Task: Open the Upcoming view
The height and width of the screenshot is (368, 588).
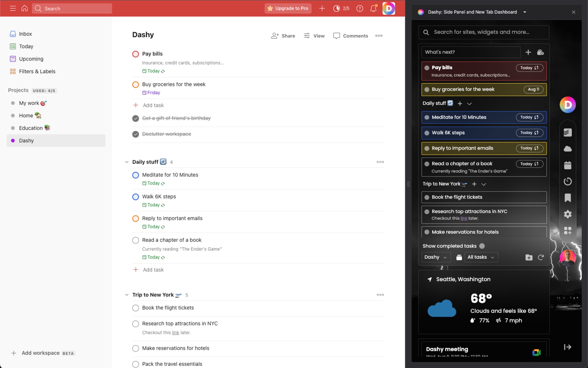Action: pyautogui.click(x=26, y=59)
